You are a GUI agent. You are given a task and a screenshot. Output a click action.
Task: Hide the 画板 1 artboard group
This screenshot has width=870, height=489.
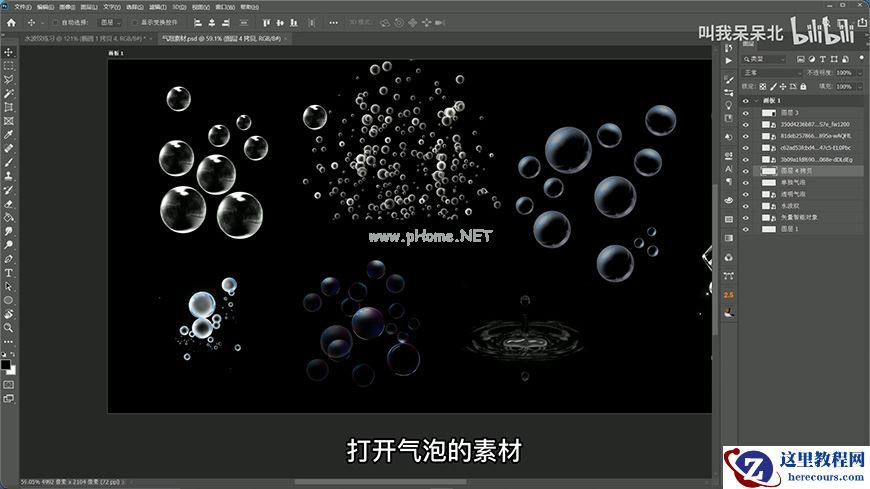point(746,101)
